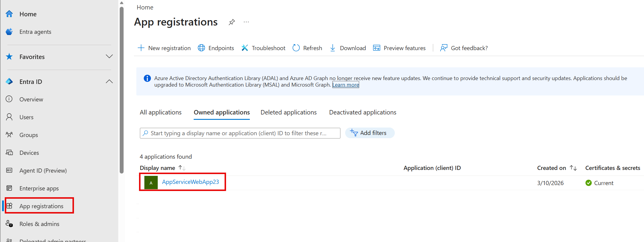
Task: Open Overview under Entra ID
Action: pos(31,99)
